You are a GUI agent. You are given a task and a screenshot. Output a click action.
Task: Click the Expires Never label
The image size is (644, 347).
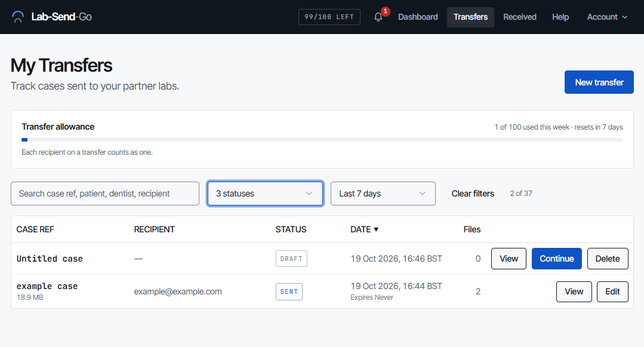pyautogui.click(x=372, y=297)
